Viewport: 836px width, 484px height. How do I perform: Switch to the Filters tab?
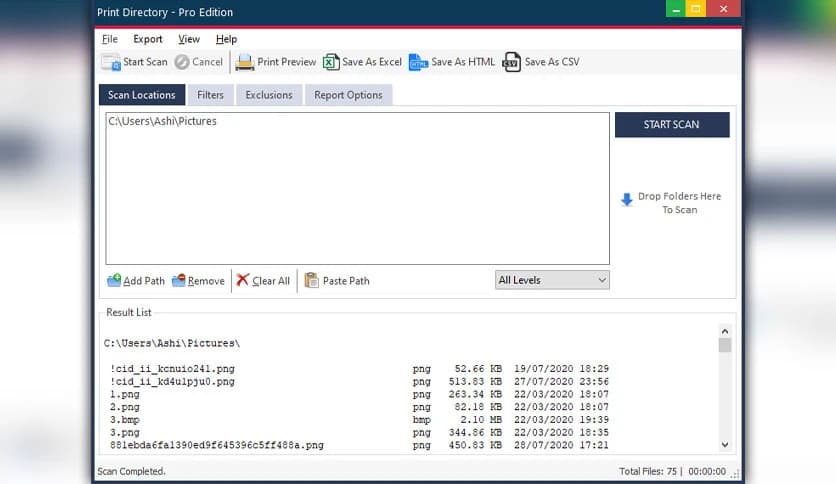coord(211,95)
